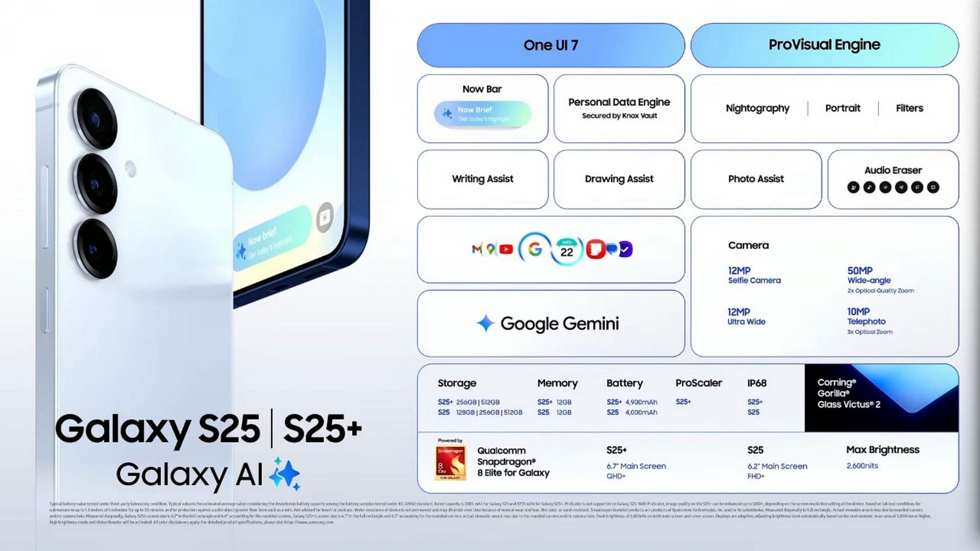980x551 pixels.
Task: Toggle the Now Brief highlight panel
Action: point(483,113)
